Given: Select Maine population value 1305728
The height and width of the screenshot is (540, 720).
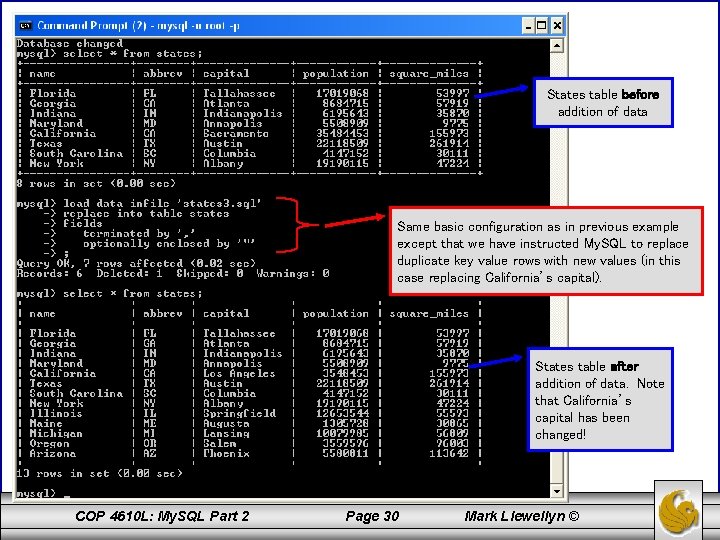Looking at the screenshot, I should click(345, 423).
